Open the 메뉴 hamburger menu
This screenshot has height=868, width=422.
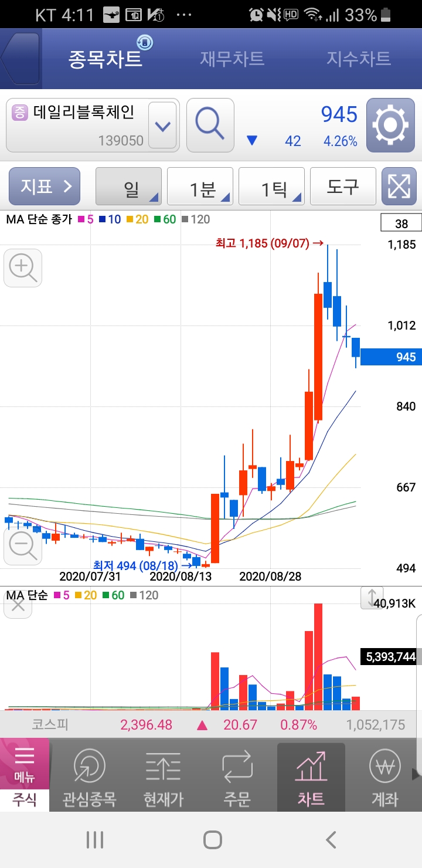click(x=25, y=764)
